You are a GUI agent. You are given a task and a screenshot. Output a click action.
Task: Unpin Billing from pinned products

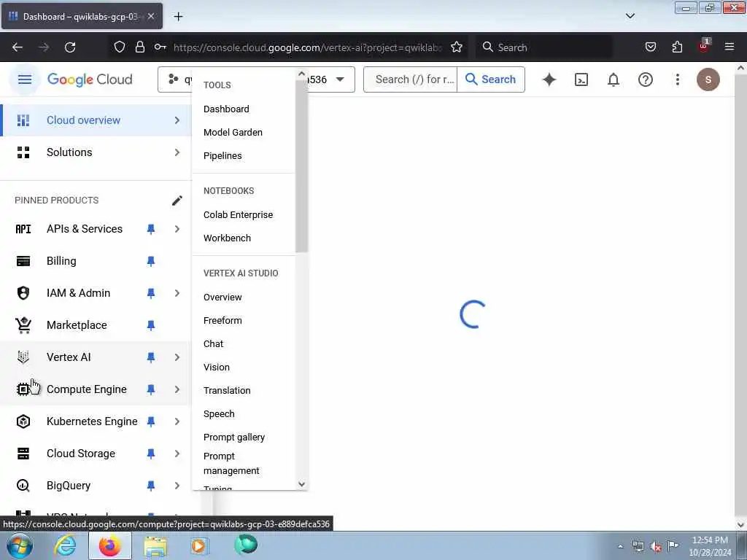[x=150, y=261]
